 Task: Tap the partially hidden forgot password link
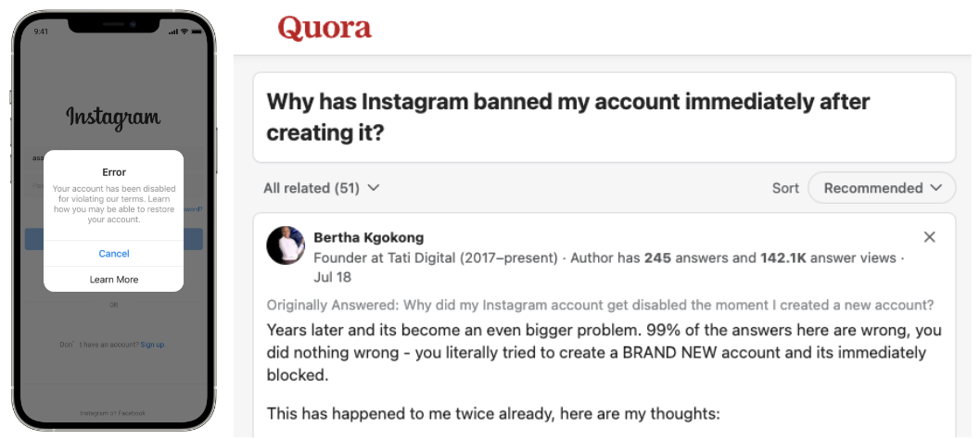click(x=193, y=209)
